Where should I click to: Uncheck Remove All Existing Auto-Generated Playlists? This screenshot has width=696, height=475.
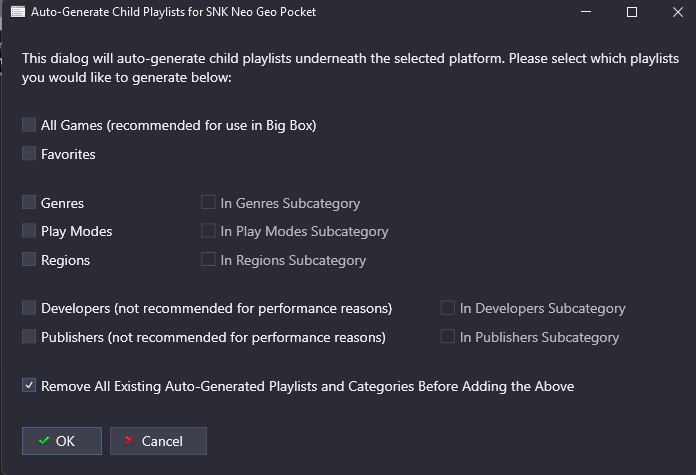pos(29,385)
